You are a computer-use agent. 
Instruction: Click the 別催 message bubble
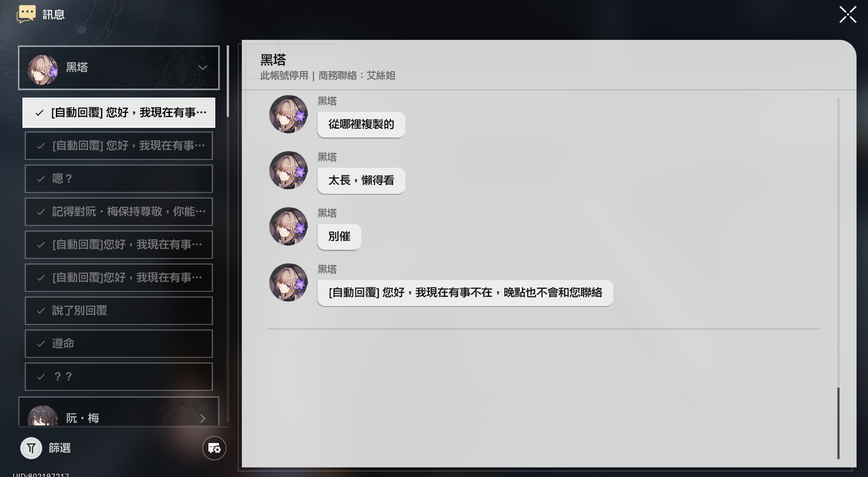[x=339, y=237]
